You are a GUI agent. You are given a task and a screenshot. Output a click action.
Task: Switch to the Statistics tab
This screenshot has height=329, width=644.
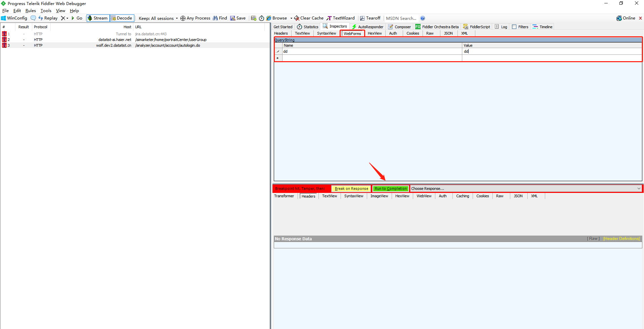coord(308,27)
